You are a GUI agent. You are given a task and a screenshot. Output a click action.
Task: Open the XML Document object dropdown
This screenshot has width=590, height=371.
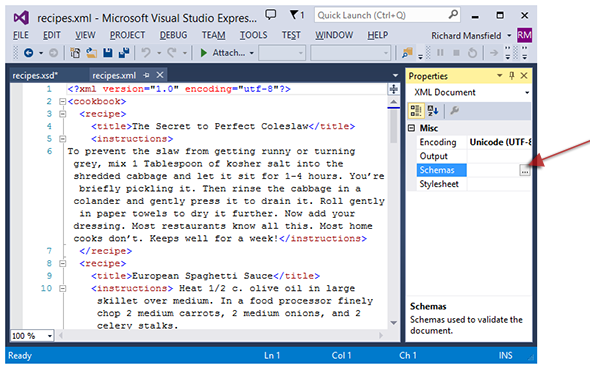pyautogui.click(x=527, y=93)
